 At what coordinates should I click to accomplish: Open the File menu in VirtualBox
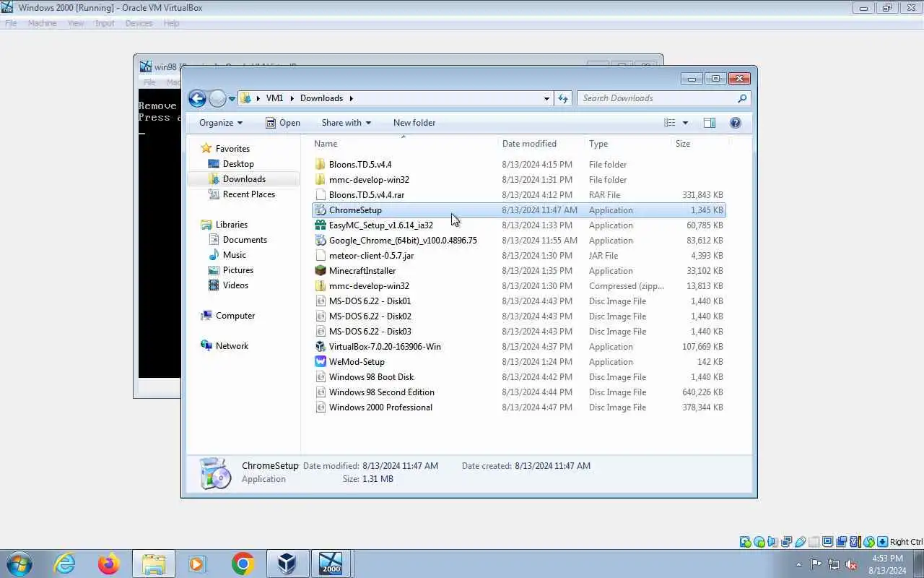pos(11,23)
